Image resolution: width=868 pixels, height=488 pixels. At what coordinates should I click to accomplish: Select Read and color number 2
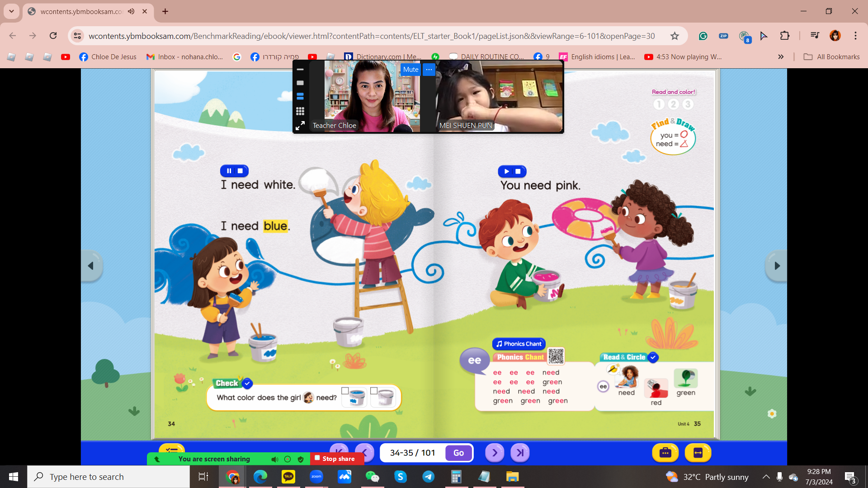[673, 104]
